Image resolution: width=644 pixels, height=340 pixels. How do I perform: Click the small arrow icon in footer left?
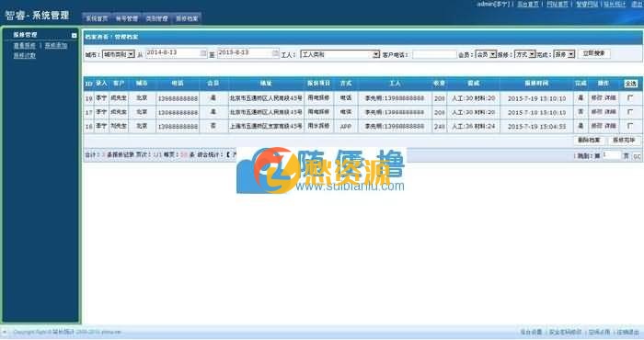click(5, 332)
